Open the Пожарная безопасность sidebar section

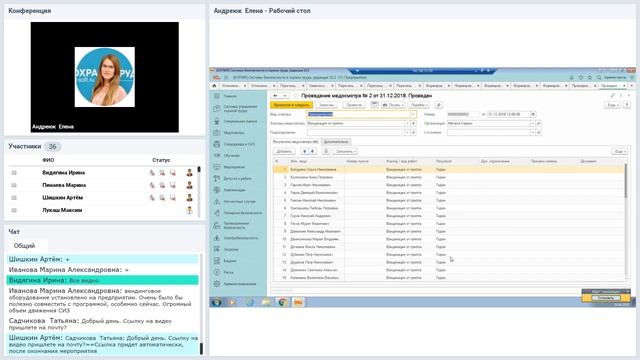(x=242, y=213)
